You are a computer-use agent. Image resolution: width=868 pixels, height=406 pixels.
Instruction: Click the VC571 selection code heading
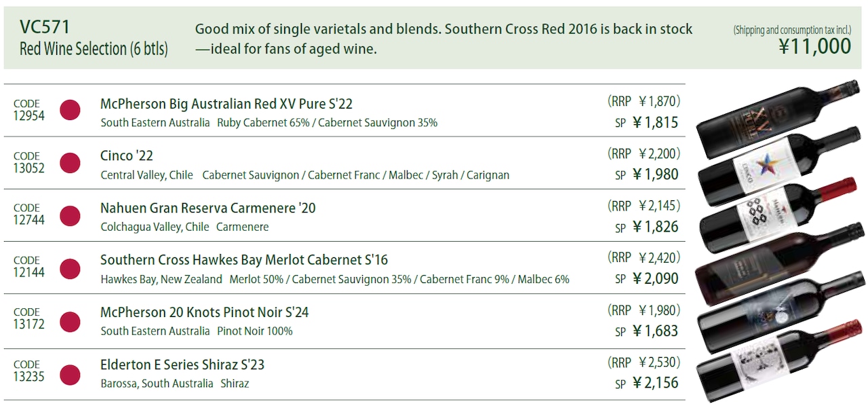44,27
